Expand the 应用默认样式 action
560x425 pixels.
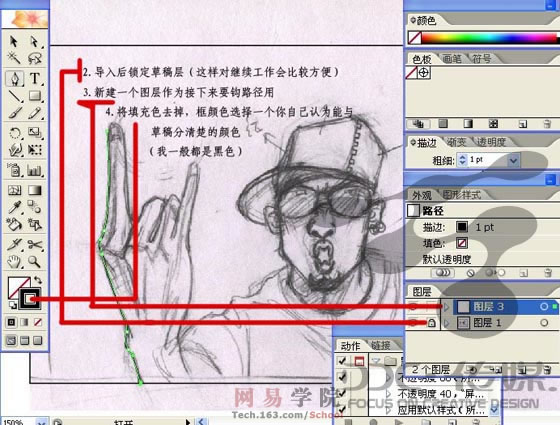[389, 410]
